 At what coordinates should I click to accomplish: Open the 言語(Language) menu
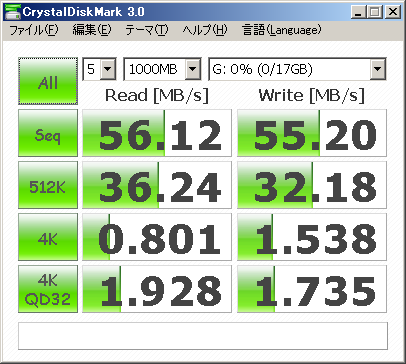(x=282, y=30)
